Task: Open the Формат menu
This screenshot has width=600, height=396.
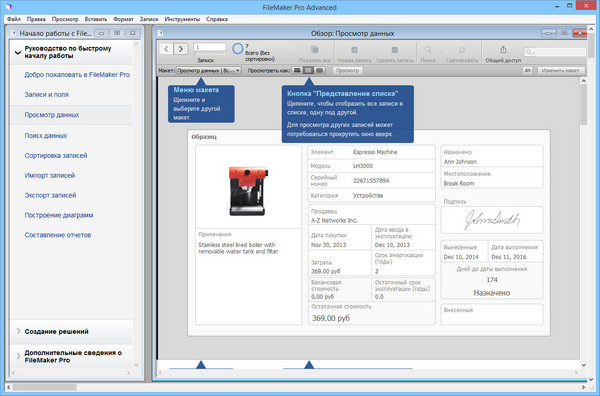Action: (123, 19)
